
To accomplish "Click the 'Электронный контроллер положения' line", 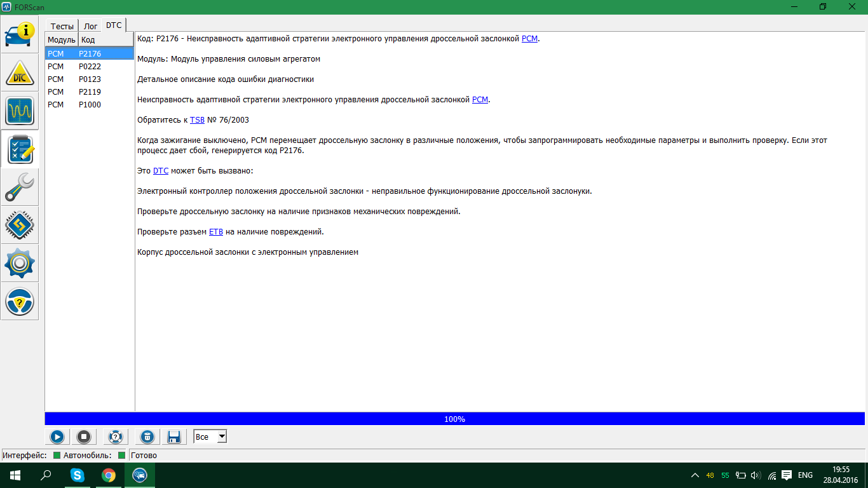I will pos(365,191).
